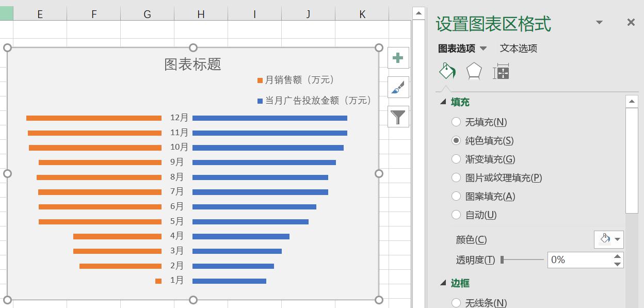The image size is (644, 308).
Task: Select the Size & Properties icon
Action: 501,72
